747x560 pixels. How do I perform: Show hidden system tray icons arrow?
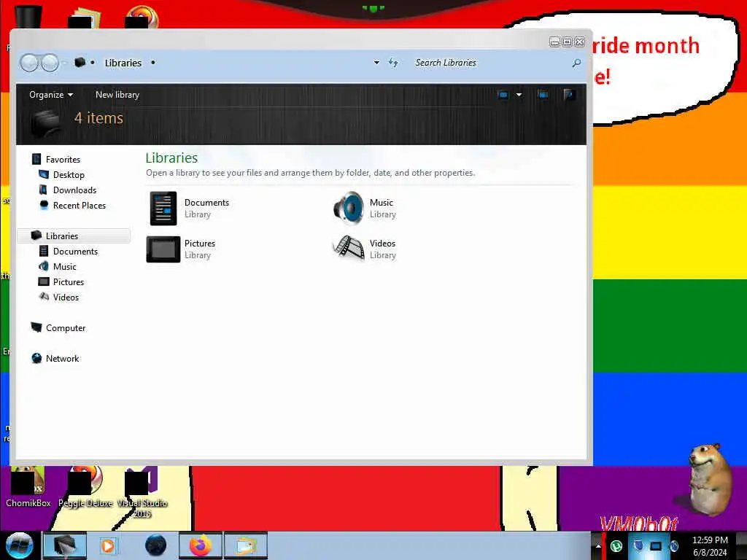click(598, 546)
